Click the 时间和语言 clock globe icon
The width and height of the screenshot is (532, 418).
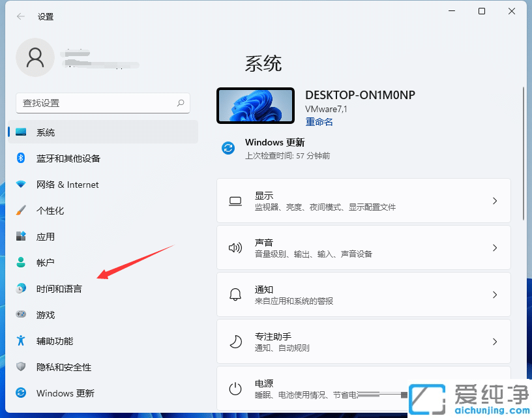coord(21,288)
